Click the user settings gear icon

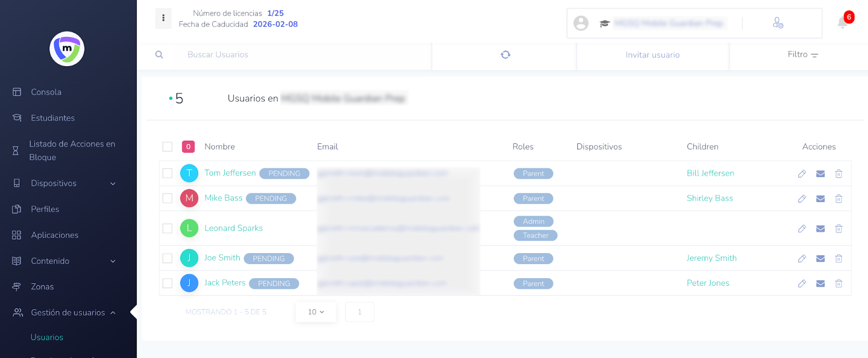click(778, 23)
